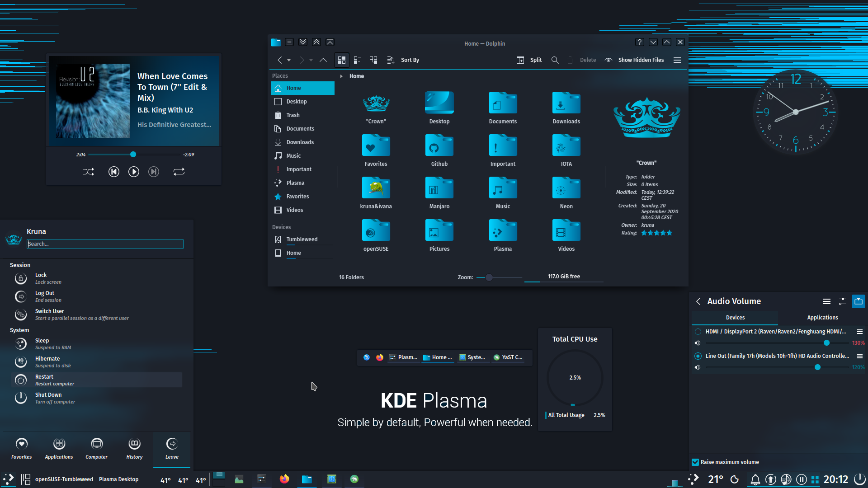Open the back history dropdown arrow
The image size is (868, 488).
point(289,61)
